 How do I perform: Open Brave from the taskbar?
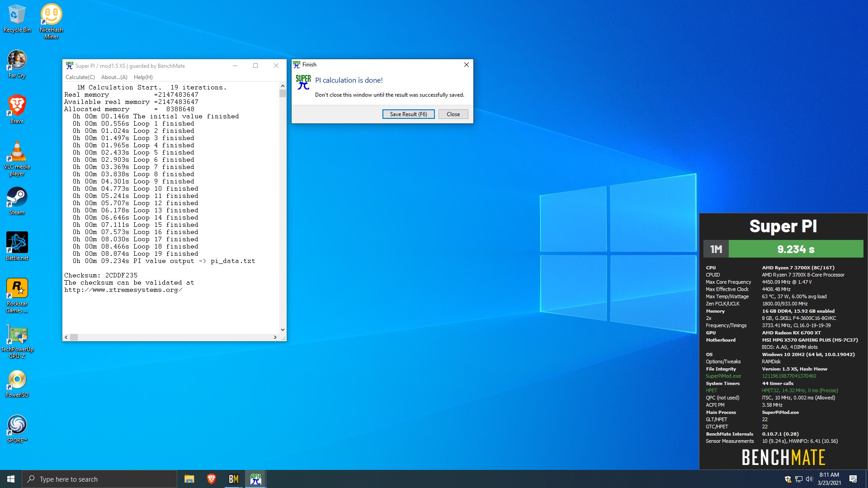(211, 479)
